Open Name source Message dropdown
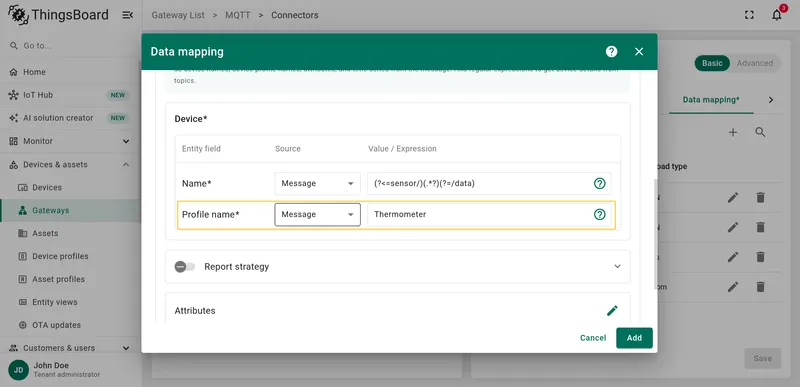Screen dimensions: 800x387 coord(317,184)
